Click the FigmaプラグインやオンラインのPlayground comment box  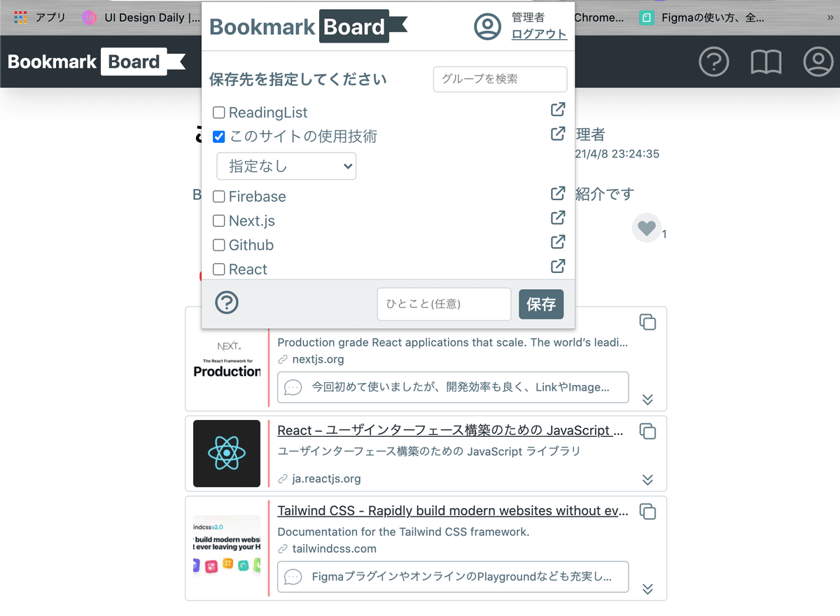453,577
